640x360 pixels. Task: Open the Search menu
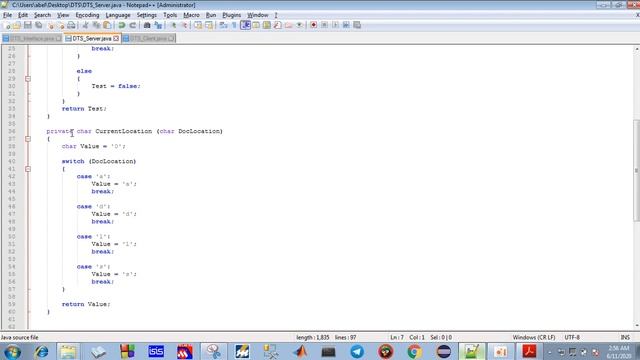pyautogui.click(x=42, y=15)
